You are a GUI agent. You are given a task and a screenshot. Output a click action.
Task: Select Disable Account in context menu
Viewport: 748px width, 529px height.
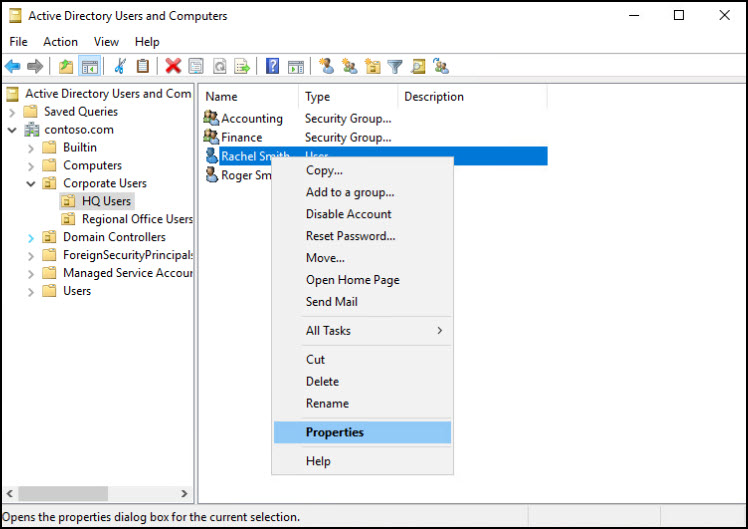click(x=348, y=214)
